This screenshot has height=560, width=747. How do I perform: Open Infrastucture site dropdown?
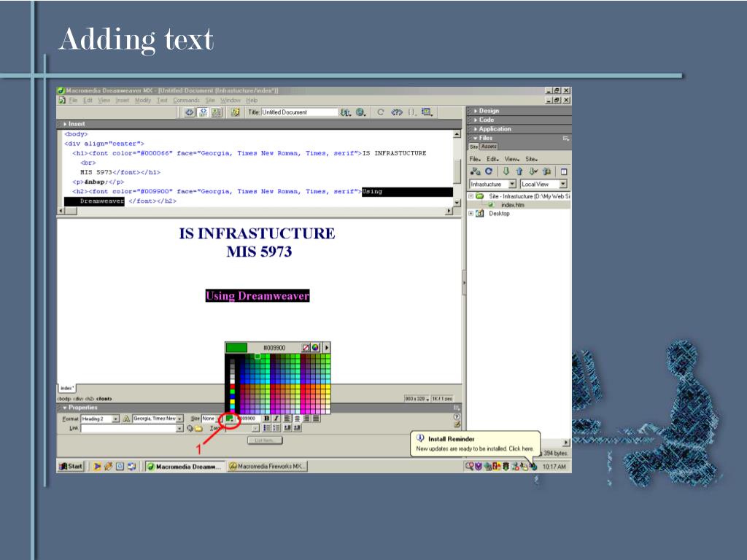coord(512,184)
